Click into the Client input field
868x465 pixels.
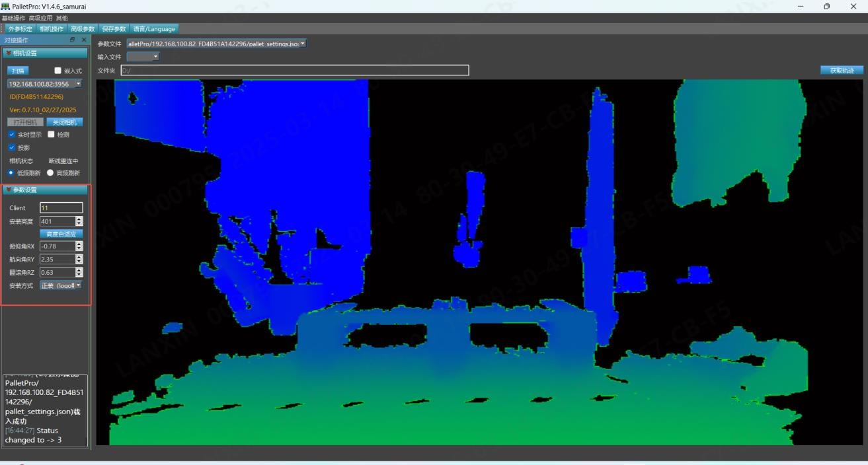(x=61, y=207)
